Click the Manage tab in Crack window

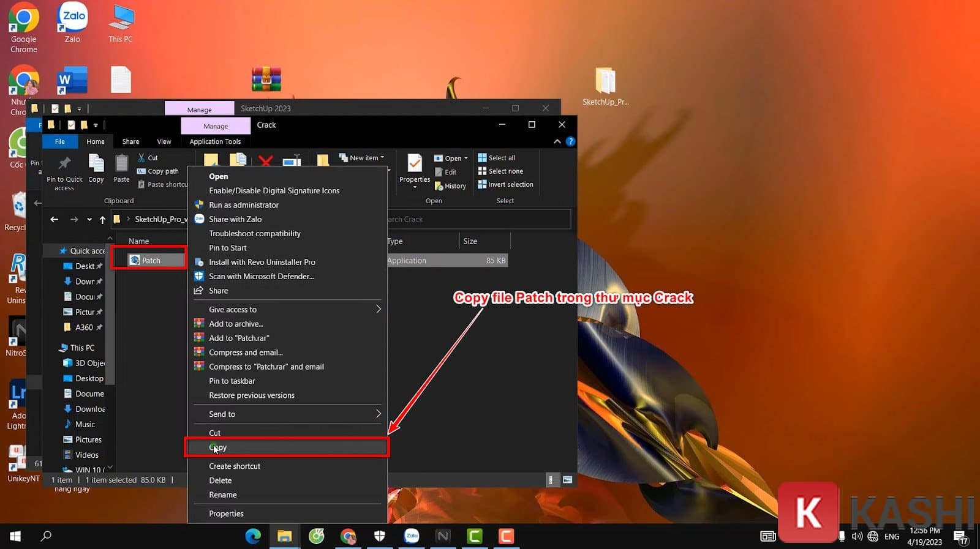(x=216, y=126)
